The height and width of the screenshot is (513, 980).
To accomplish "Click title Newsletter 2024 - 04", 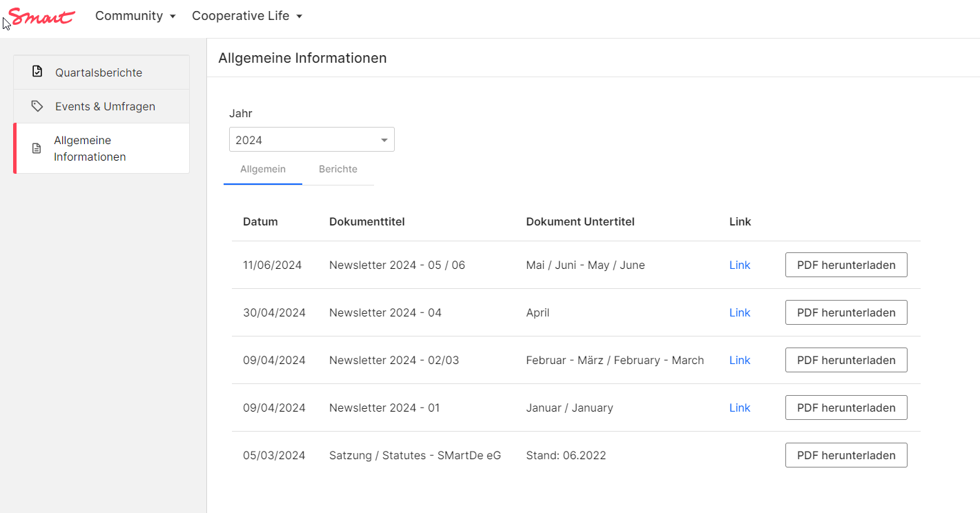I will pyautogui.click(x=385, y=312).
